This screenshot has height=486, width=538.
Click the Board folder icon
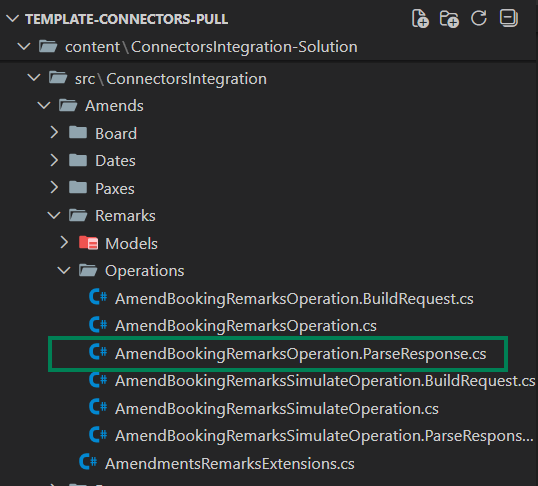(78, 132)
